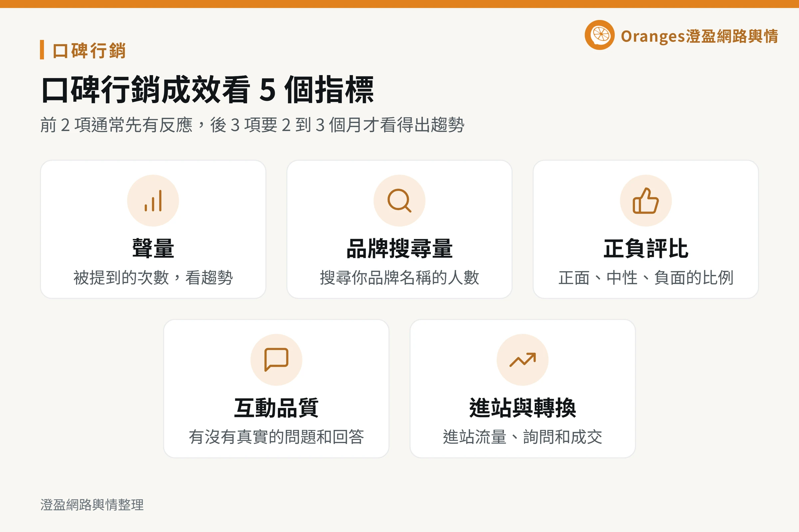Viewport: 799px width, 532px height.
Task: Click the trending arrow icon above 進站與轉換
Action: (523, 360)
